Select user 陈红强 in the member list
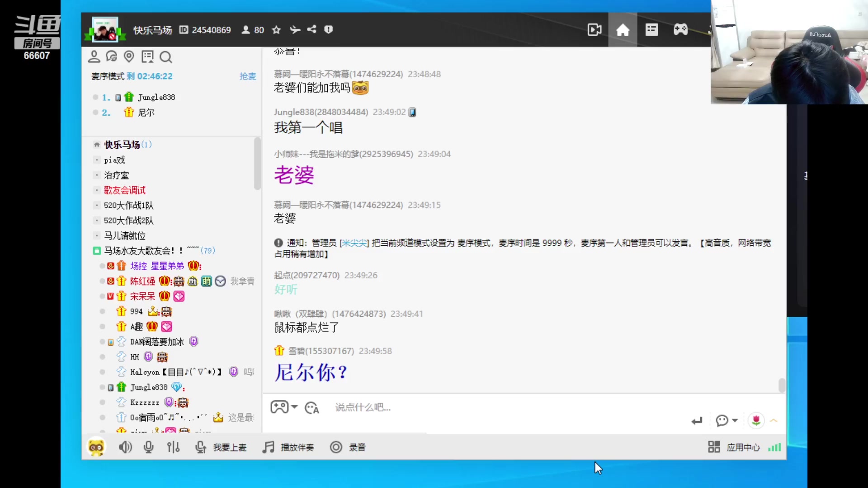The height and width of the screenshot is (488, 868). coord(142,281)
